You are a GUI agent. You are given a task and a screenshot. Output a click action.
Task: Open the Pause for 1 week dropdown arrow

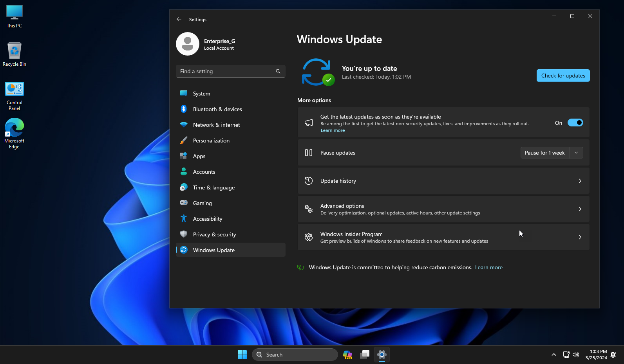point(576,153)
